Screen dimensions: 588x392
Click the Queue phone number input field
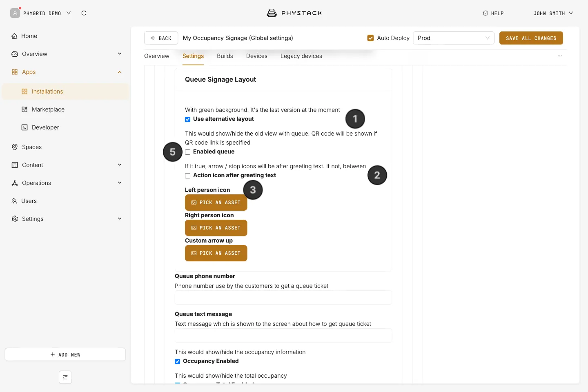tap(283, 298)
